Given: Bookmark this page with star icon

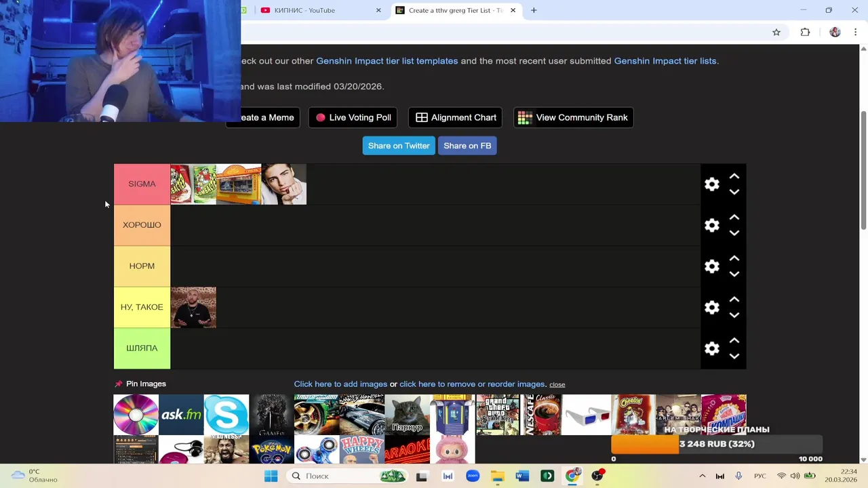Looking at the screenshot, I should click(x=776, y=32).
